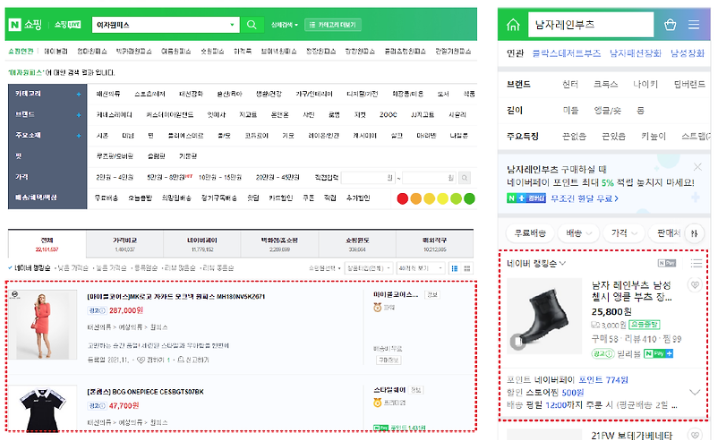Open the 가격 filter chip dropdown

tap(624, 233)
